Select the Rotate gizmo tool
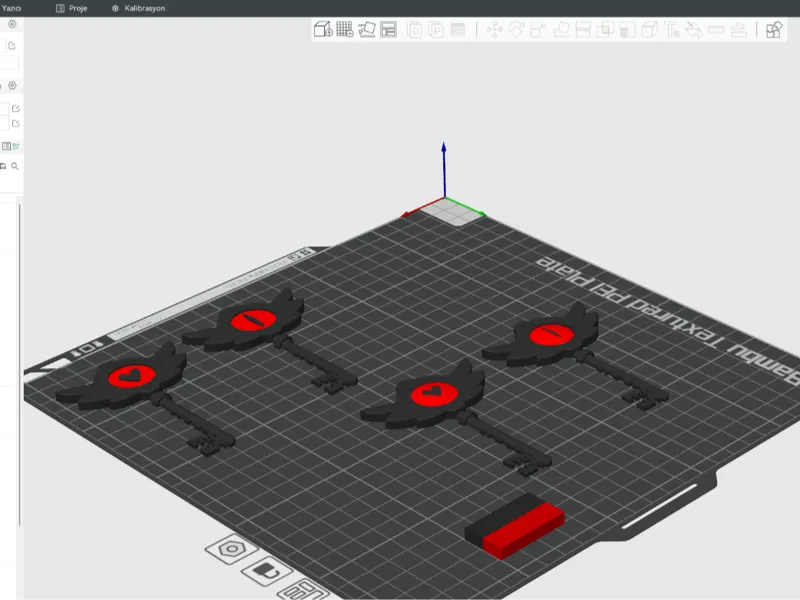800x600 pixels. (516, 30)
